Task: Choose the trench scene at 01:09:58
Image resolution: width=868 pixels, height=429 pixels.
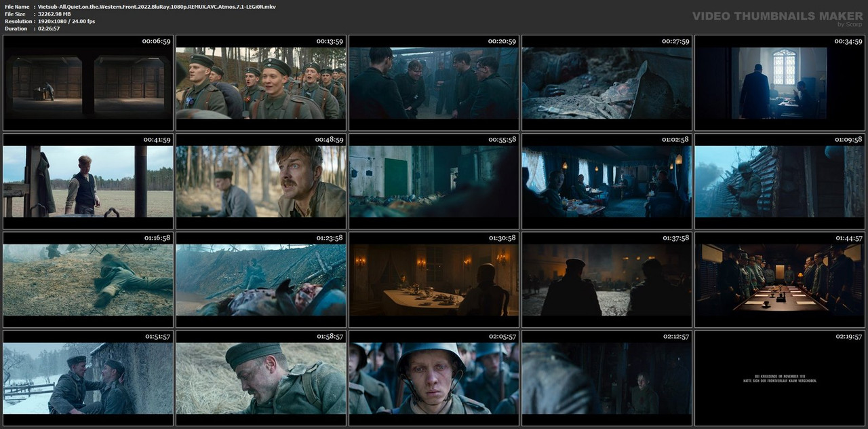Action: 780,181
